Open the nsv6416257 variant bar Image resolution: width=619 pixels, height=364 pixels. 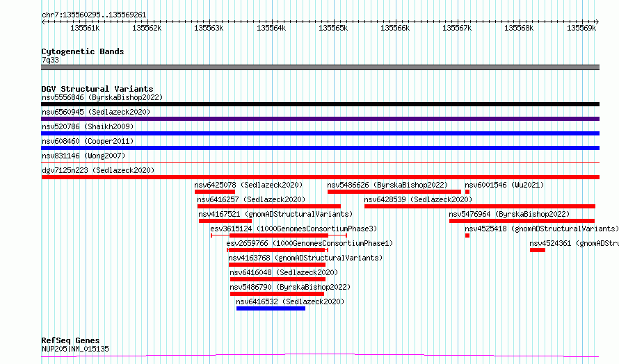pyautogui.click(x=269, y=206)
